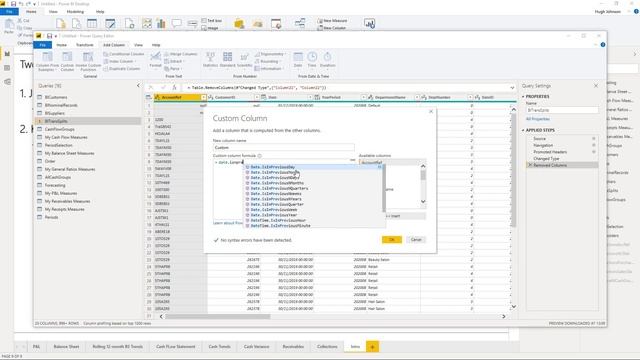Viewport: 640px width, 360px height.
Task: Click the Column From Examples icon
Action: click(47, 62)
